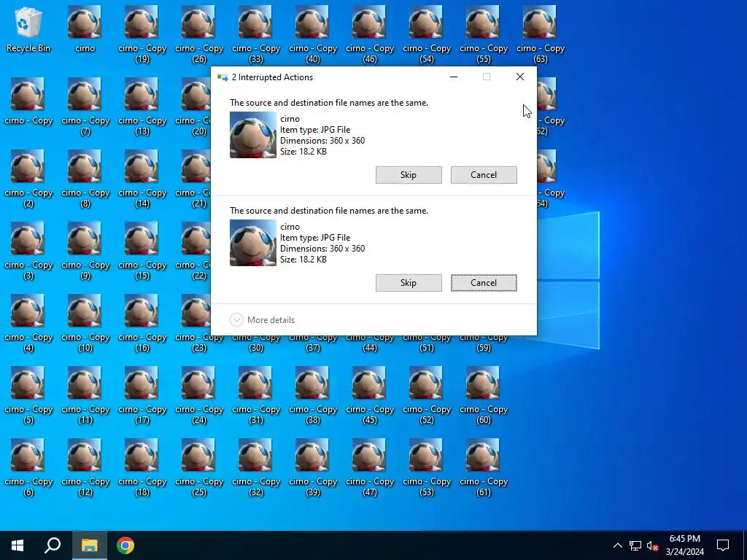
Task: Select cirno - Copy (9) desktop icon
Action: (x=85, y=251)
